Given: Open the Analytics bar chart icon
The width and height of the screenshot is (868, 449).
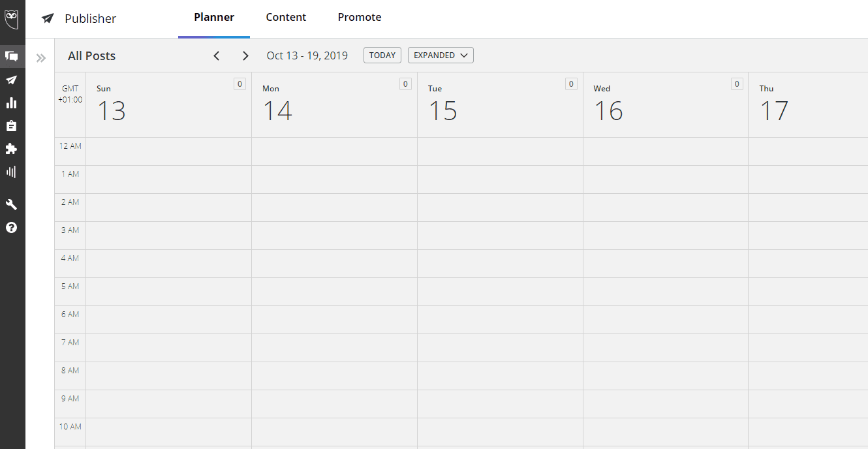Looking at the screenshot, I should pyautogui.click(x=12, y=103).
